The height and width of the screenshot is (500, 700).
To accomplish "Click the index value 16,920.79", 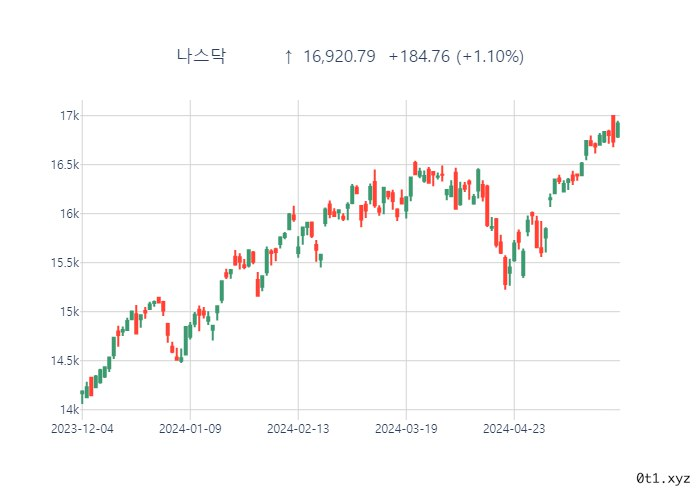I will [339, 56].
